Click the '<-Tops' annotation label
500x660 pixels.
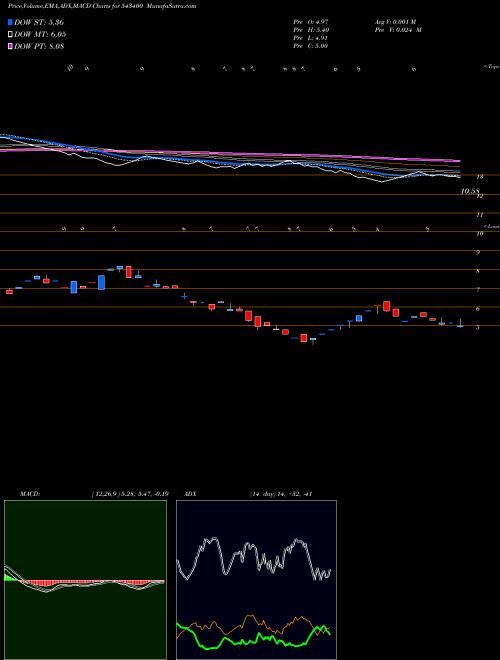coord(491,67)
